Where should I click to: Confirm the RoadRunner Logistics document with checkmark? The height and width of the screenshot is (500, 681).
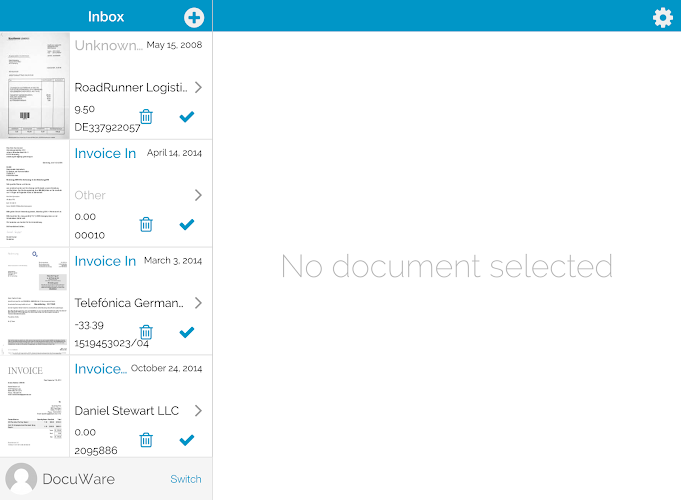click(187, 116)
